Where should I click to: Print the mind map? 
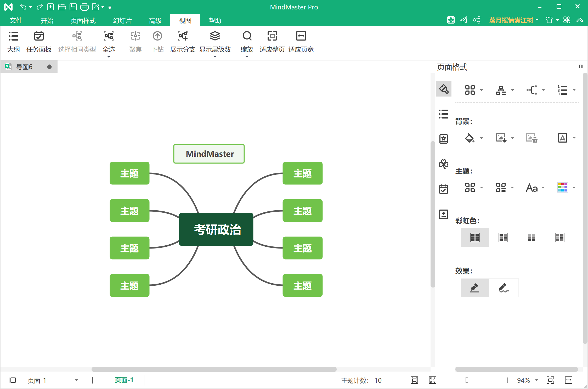click(x=84, y=7)
